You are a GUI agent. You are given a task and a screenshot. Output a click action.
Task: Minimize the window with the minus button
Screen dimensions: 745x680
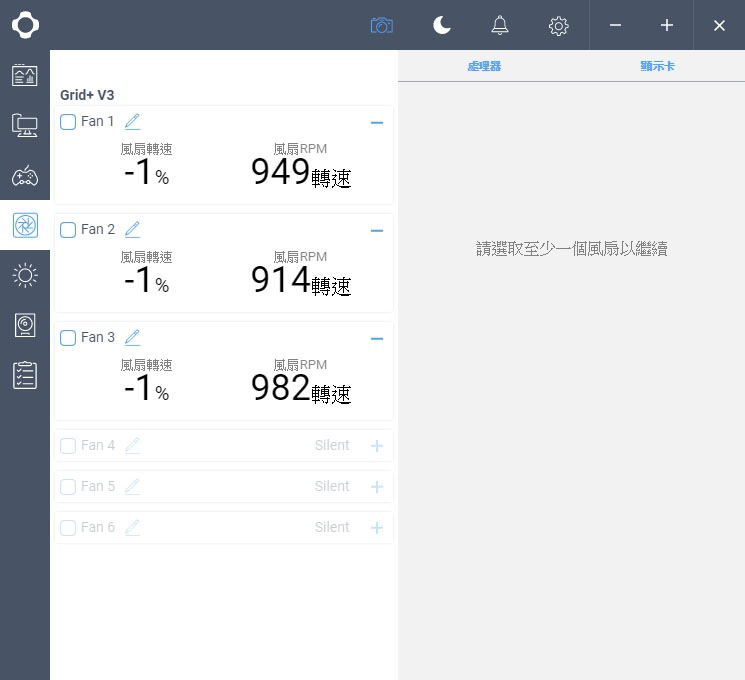615,25
